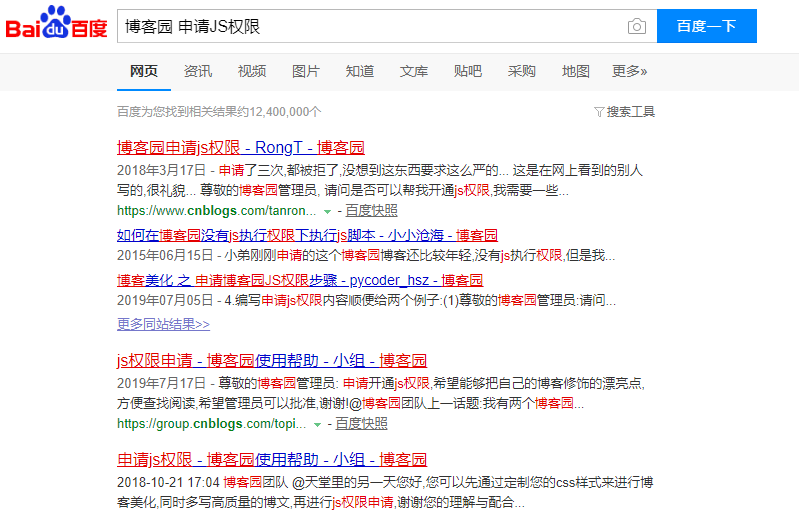The image size is (799, 510).
Task: Click 更多同站结果>> link
Action: [163, 324]
